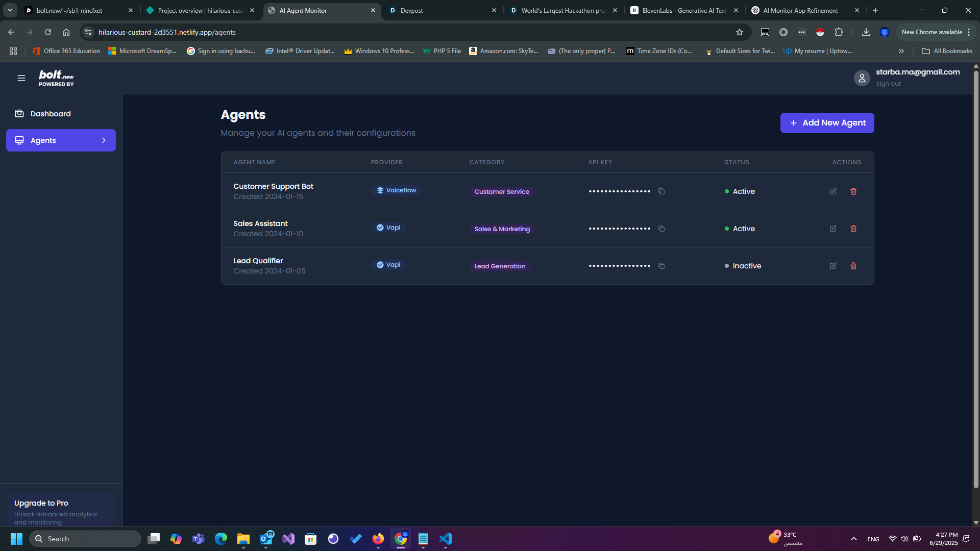The image size is (980, 551).
Task: Edit the Customer Support Bot agent
Action: [x=833, y=191]
